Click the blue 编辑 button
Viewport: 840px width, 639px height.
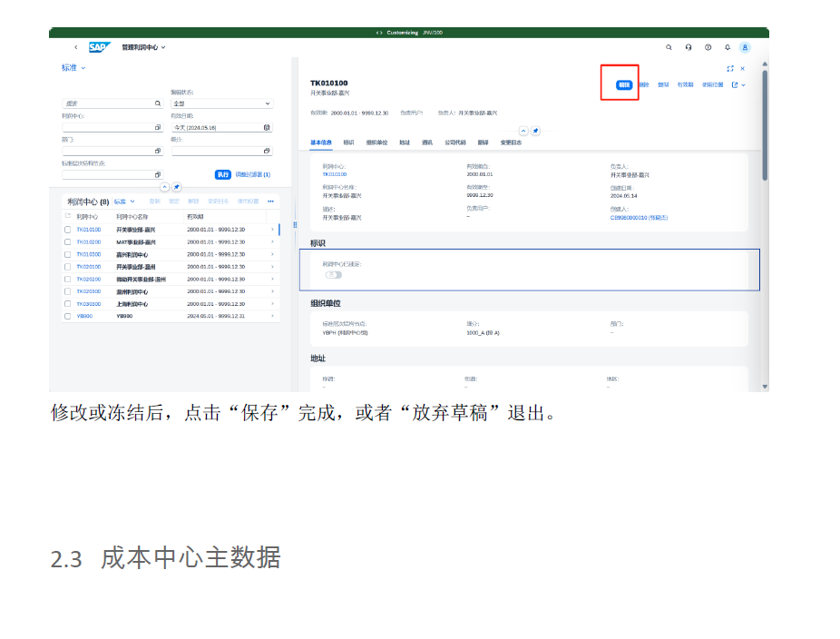point(624,84)
